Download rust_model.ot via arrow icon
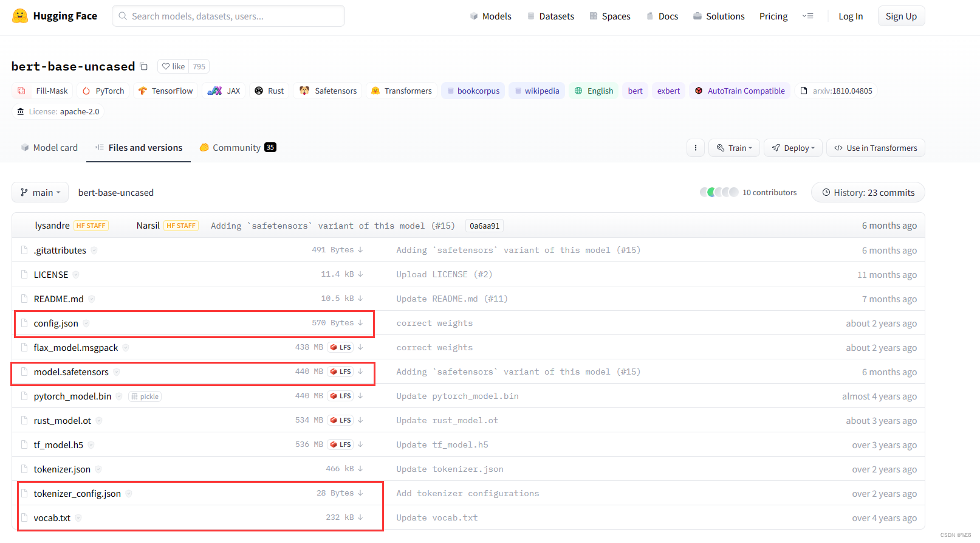Screen dimensions: 980x543 pos(360,420)
